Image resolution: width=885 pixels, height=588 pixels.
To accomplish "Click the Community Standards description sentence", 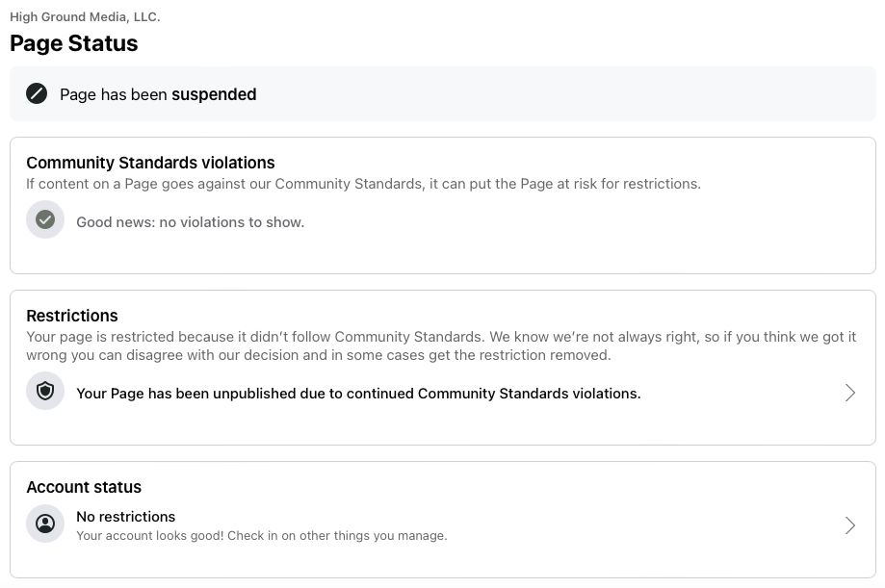I will point(363,183).
